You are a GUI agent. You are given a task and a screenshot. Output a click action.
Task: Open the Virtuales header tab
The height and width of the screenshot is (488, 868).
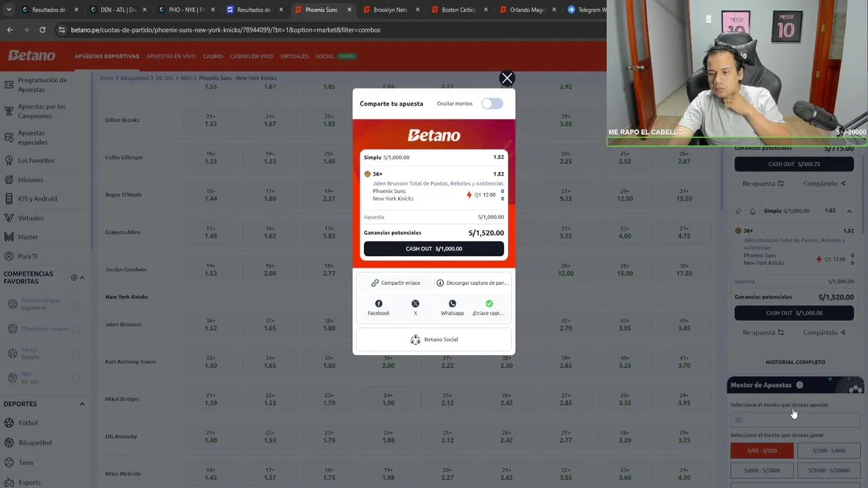click(294, 56)
